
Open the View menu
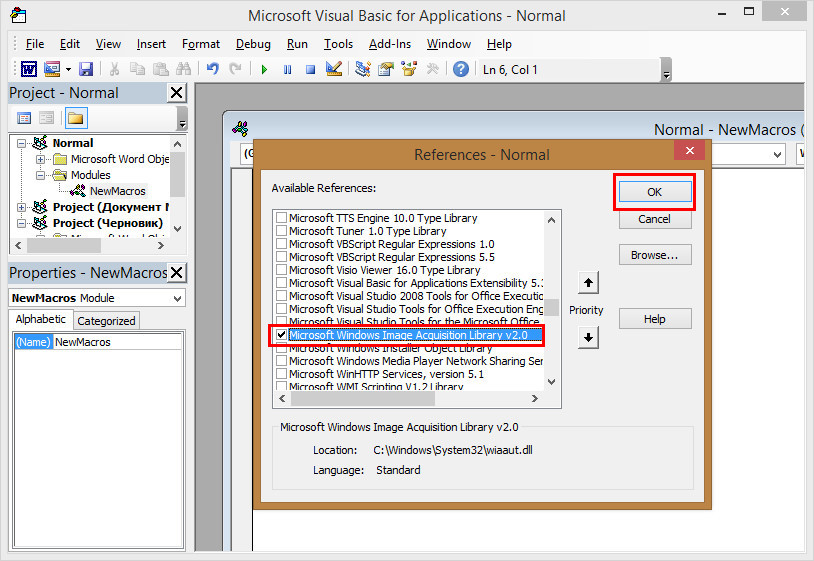[108, 44]
